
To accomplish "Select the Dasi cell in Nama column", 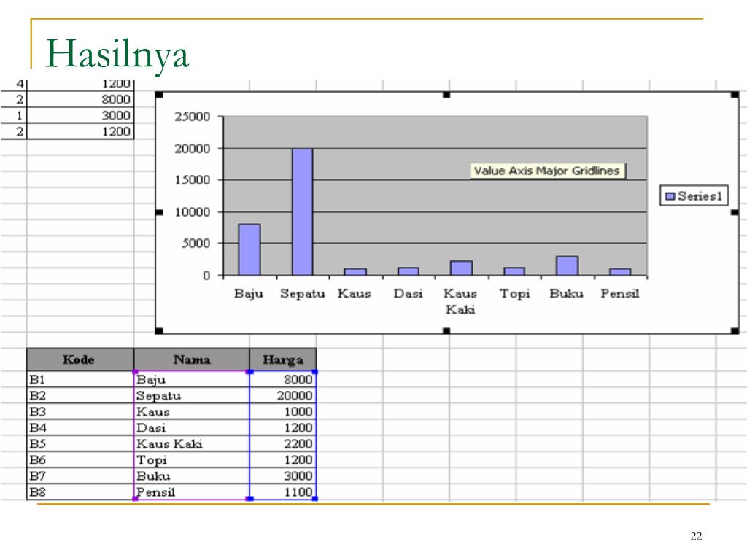I will [x=192, y=427].
